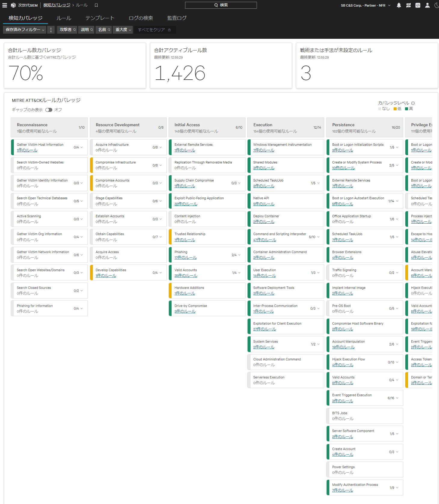Open the 監査ログ tab

(x=177, y=18)
